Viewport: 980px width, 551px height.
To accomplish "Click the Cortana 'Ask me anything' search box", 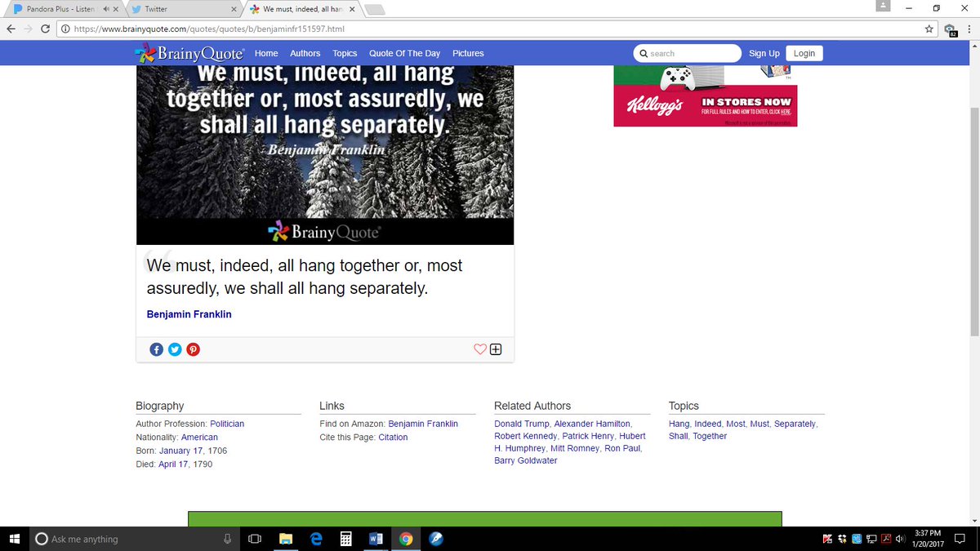I will pyautogui.click(x=135, y=539).
